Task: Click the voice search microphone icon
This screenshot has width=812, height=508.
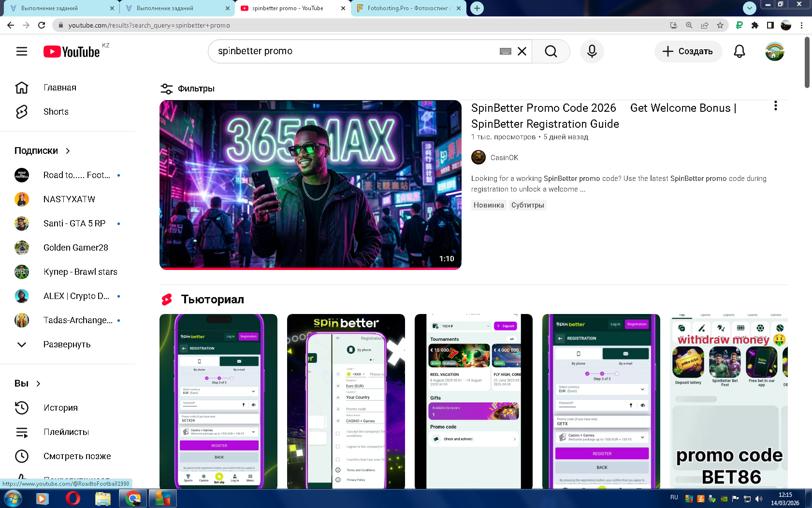Action: coord(592,51)
